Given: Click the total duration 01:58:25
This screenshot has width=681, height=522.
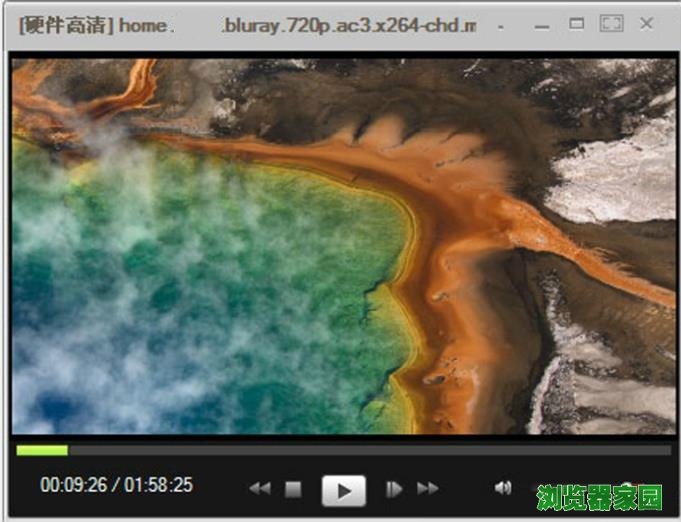Looking at the screenshot, I should [157, 486].
